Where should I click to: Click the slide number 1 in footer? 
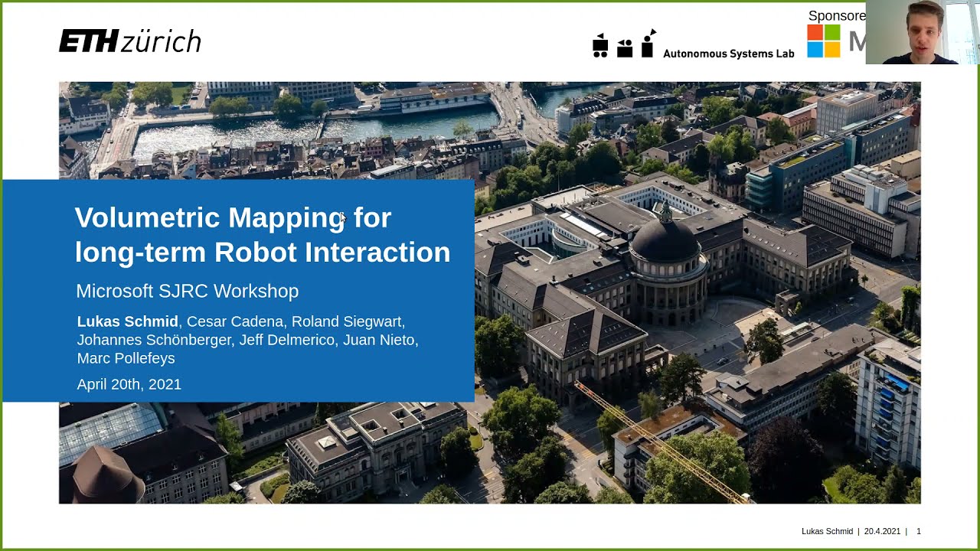[x=919, y=531]
